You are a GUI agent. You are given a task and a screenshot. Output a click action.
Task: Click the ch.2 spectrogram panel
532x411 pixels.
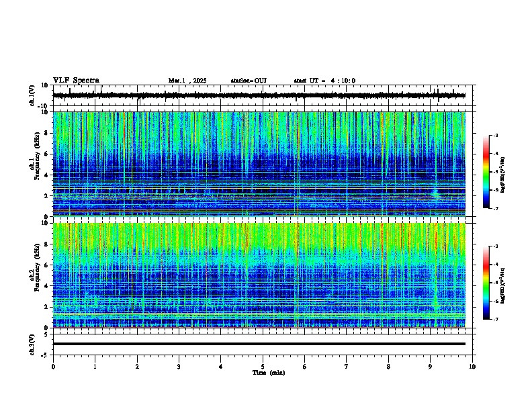(x=259, y=275)
